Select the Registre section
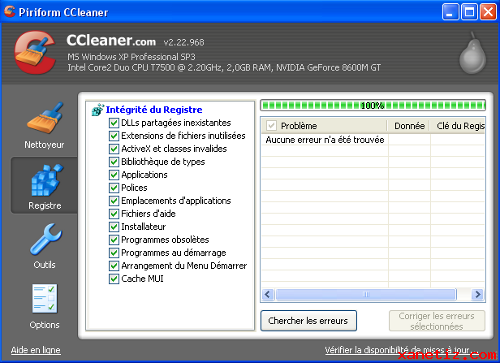500x363 pixels. 45,186
